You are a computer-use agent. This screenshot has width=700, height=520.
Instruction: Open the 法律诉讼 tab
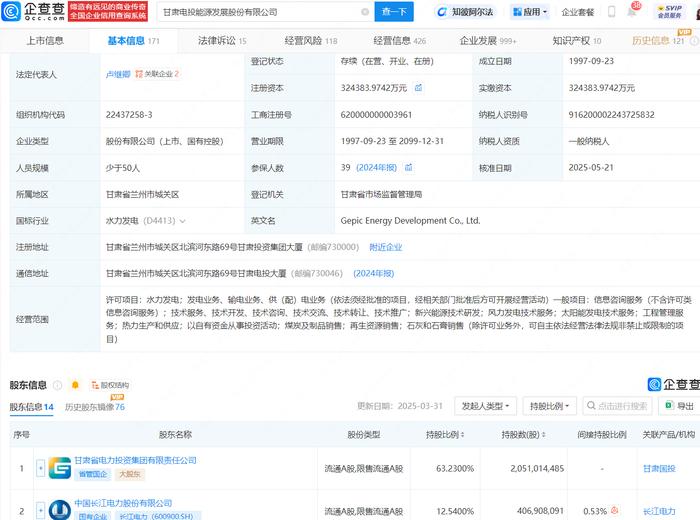222,41
